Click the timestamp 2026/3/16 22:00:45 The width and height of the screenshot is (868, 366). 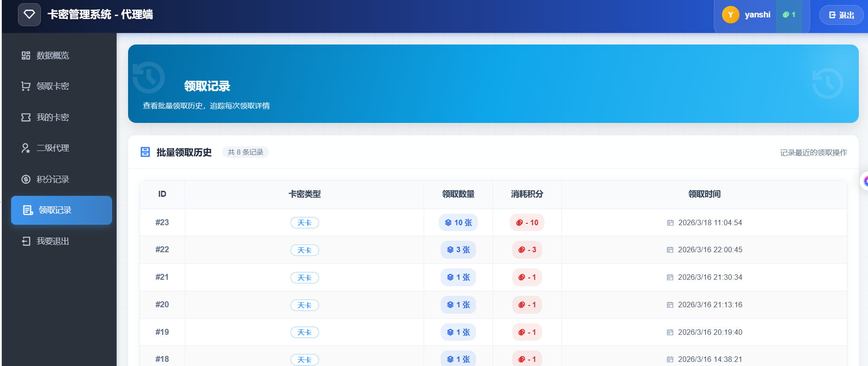click(710, 250)
